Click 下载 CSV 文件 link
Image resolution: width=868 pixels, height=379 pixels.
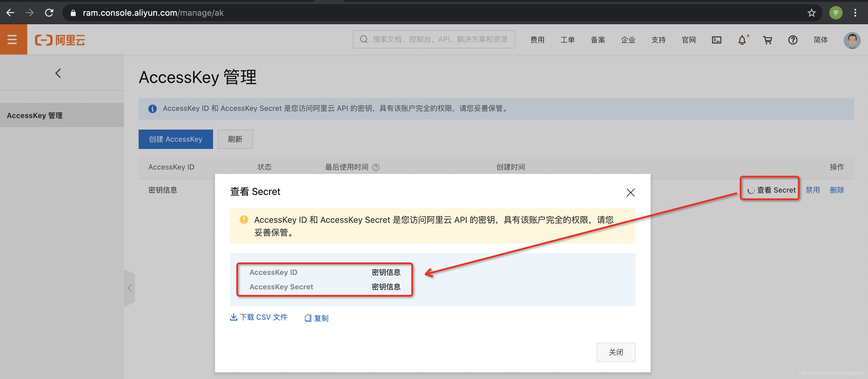[259, 317]
